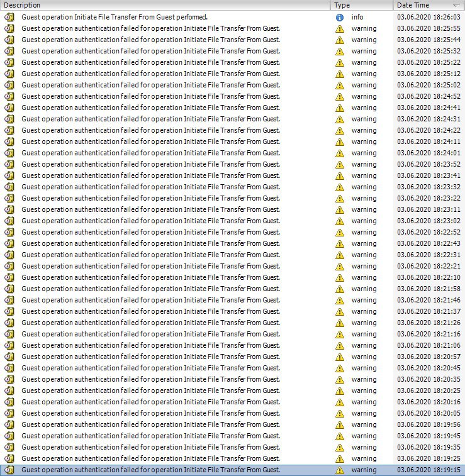Click the event icon of the 18:24:22 row
Viewport: 465px width, 476px height.
9,130
